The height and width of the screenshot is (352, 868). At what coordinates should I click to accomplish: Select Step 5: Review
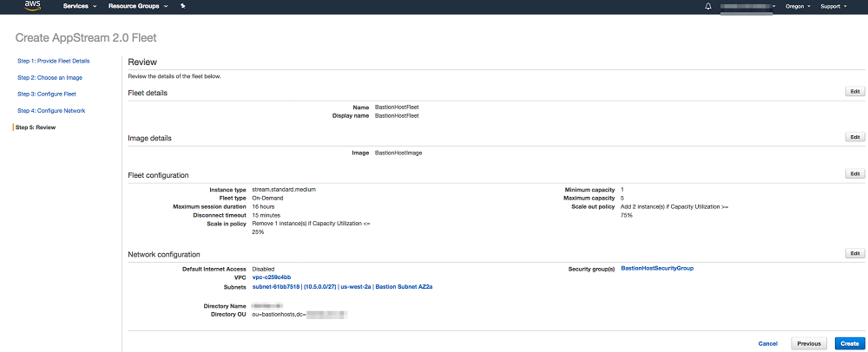click(x=36, y=127)
